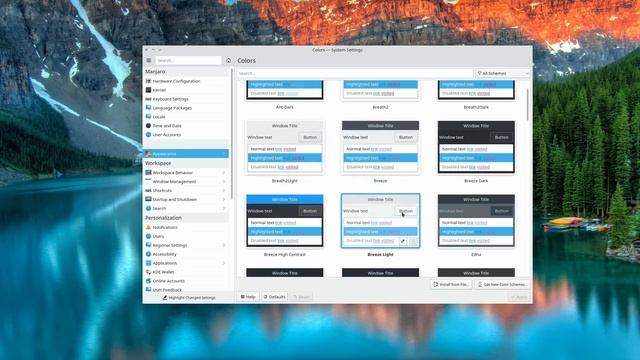Click the Help button

click(x=248, y=297)
